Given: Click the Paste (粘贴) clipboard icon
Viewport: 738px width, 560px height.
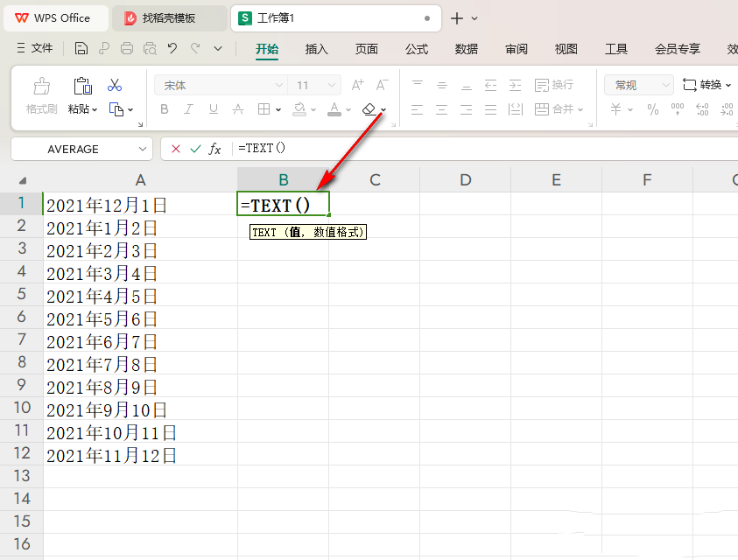Looking at the screenshot, I should point(83,86).
